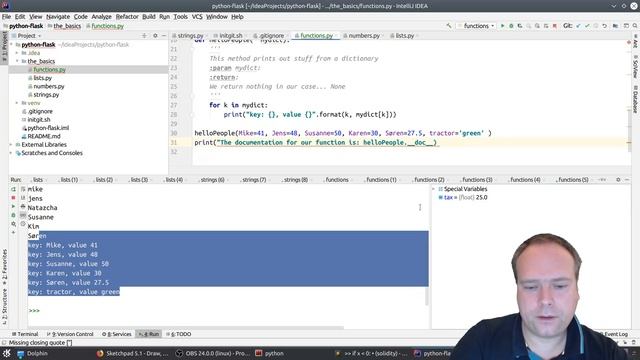Viewport: 640px width, 360px height.
Task: Run 'functions' with the green play button
Action: pos(502,26)
